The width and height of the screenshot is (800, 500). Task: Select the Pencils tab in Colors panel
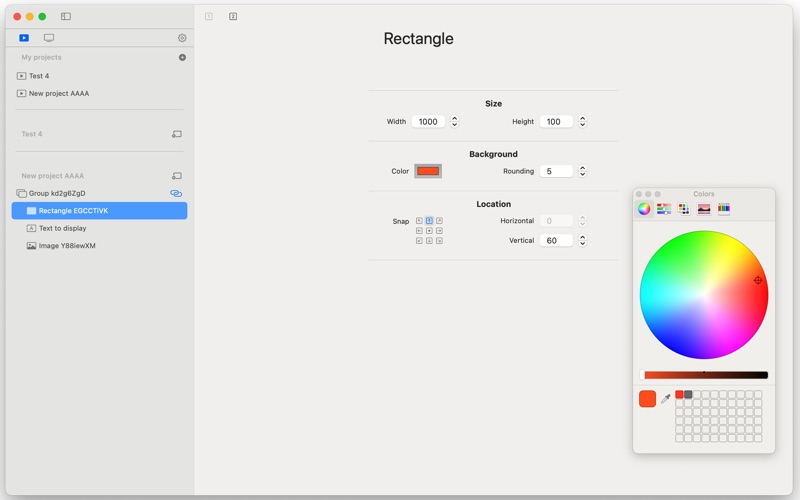pos(724,209)
